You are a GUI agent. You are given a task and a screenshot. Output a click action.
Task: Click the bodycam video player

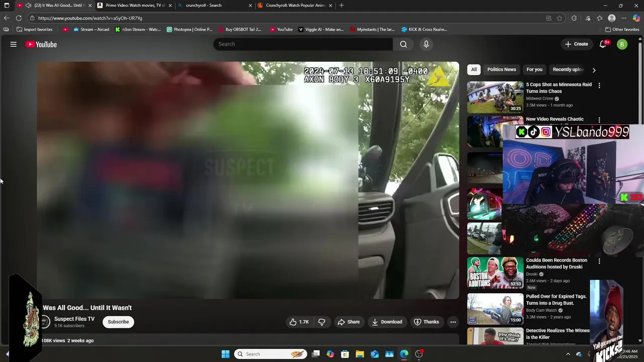248,180
